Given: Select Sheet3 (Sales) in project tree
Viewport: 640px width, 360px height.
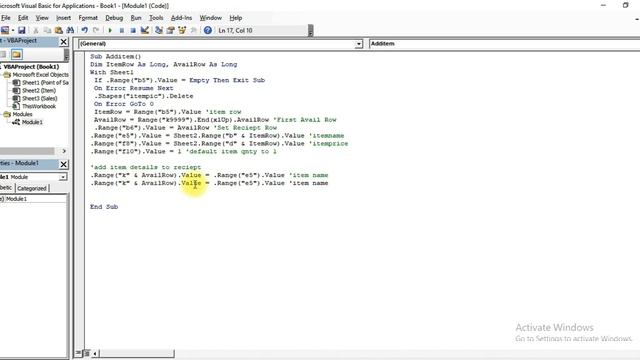Looking at the screenshot, I should tap(40, 98).
